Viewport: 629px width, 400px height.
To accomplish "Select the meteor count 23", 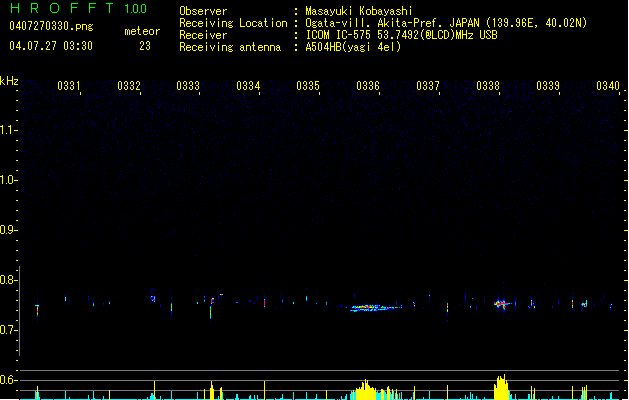I will click(x=145, y=46).
